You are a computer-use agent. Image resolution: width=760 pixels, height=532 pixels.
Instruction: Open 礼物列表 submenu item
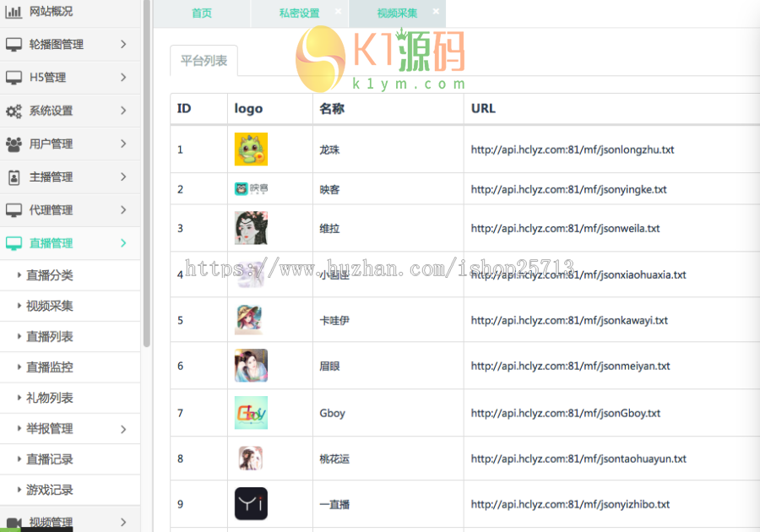[x=70, y=398]
